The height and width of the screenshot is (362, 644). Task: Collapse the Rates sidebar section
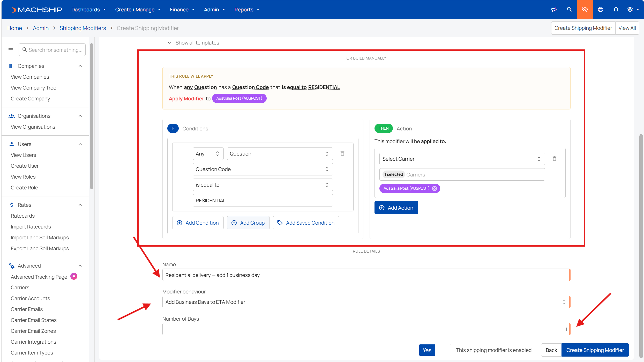tap(80, 205)
